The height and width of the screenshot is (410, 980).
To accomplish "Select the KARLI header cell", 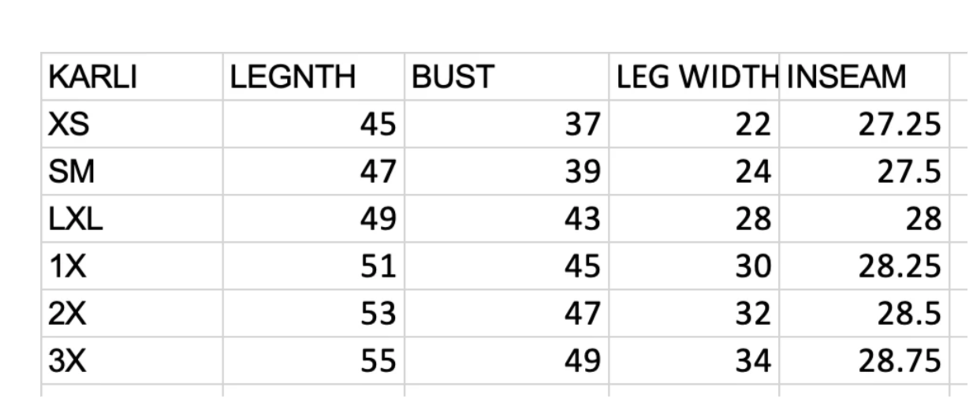I will [132, 76].
